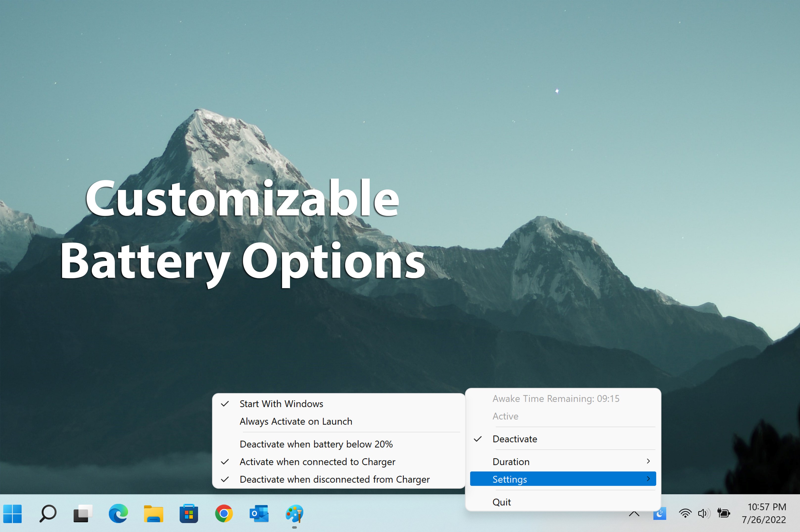Toggle Activate when connected to Charger

coord(339,462)
